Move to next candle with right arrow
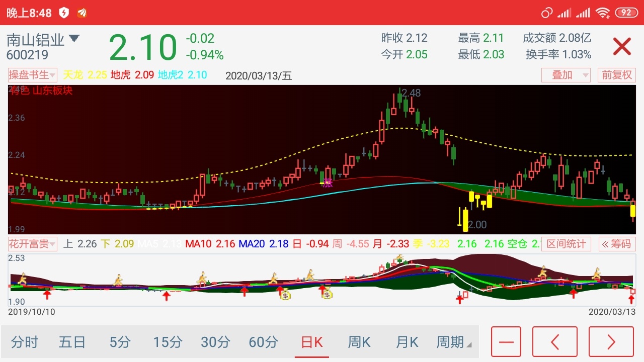644x362 pixels. pyautogui.click(x=611, y=342)
